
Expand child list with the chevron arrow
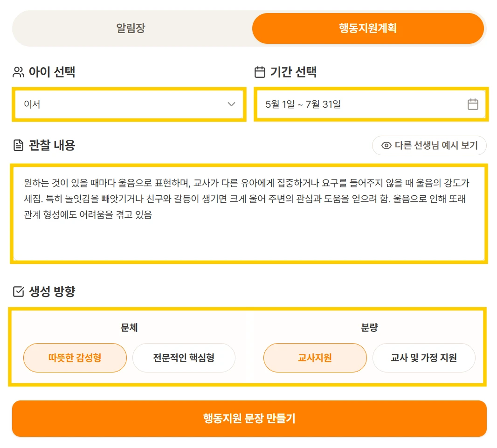pos(231,104)
